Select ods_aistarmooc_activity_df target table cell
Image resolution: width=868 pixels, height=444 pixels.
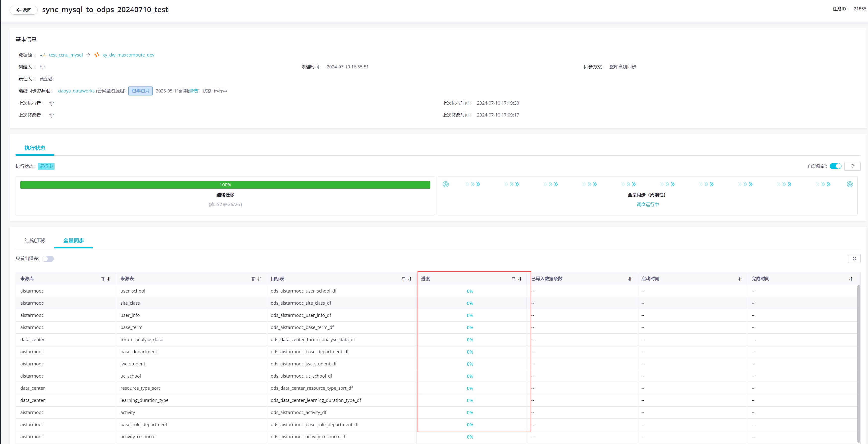click(x=341, y=412)
